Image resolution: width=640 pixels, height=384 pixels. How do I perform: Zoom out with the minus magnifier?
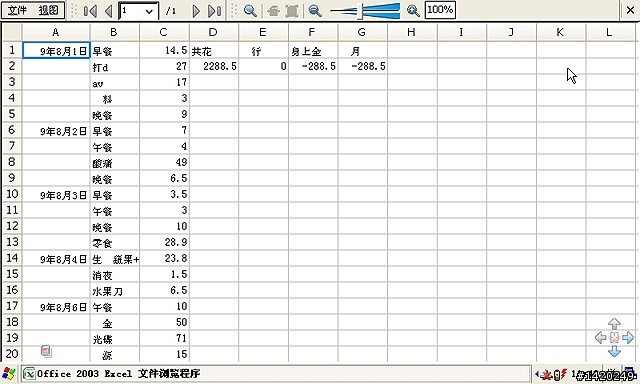coord(315,11)
